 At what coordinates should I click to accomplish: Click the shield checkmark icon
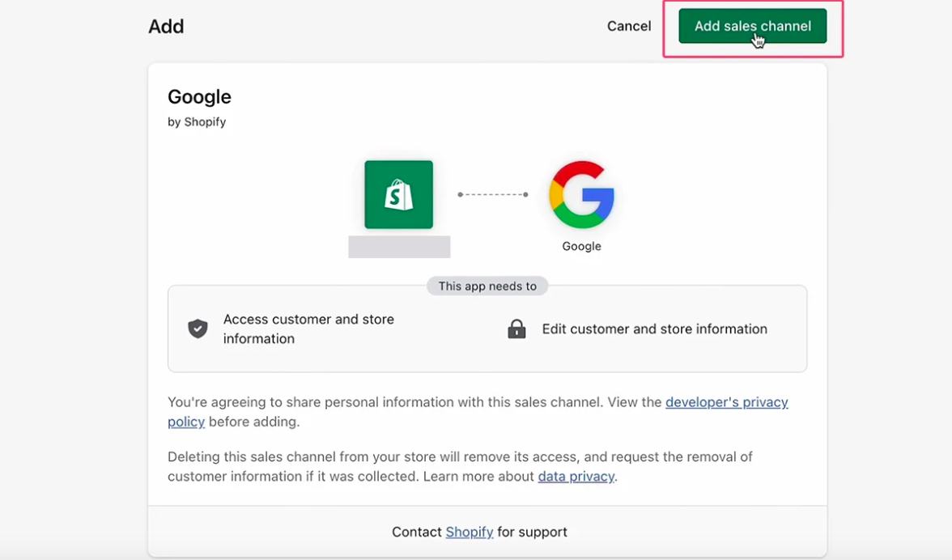198,329
